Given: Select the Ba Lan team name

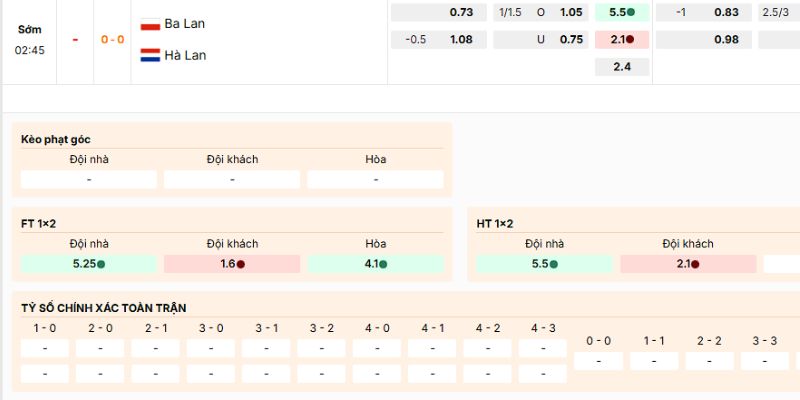Looking at the screenshot, I should pos(185,24).
